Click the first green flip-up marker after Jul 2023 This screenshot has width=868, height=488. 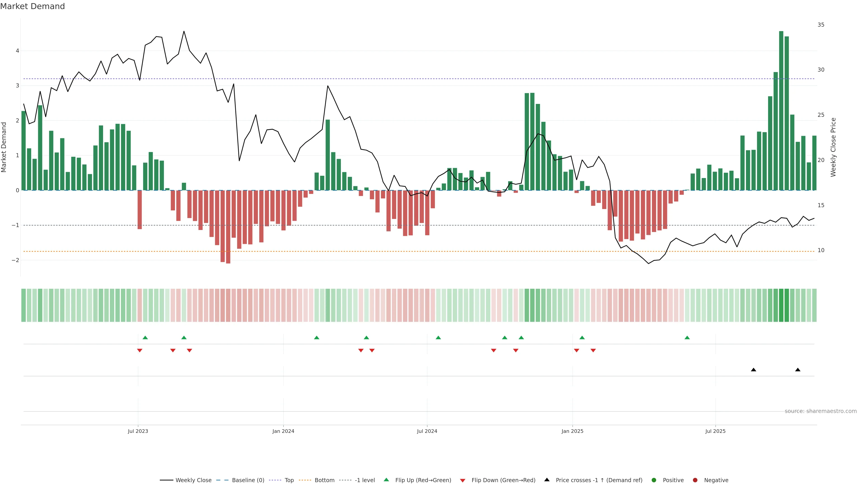point(145,338)
